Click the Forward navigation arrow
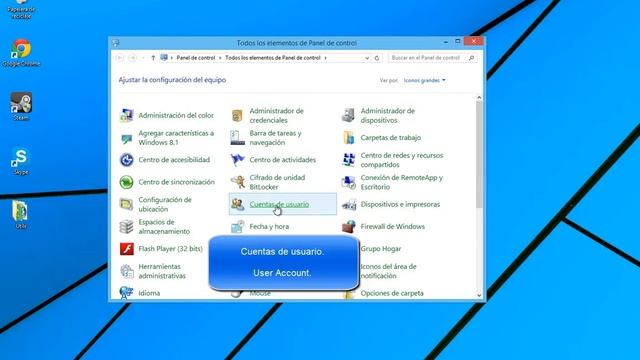This screenshot has width=640, height=360. coord(132,58)
